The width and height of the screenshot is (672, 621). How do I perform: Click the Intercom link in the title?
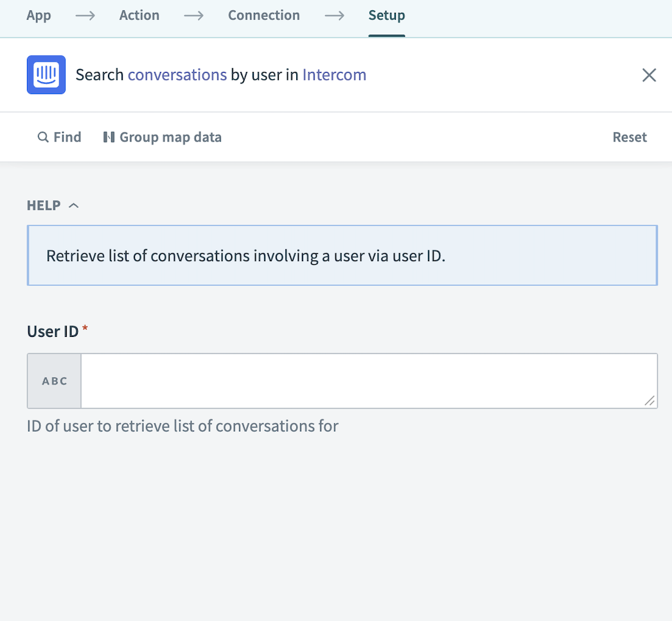[334, 75]
